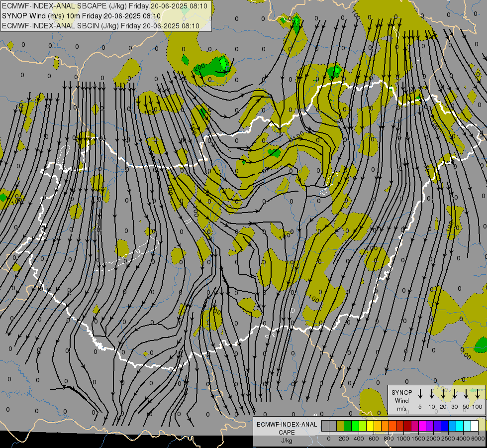The image size is (487, 448).
Task: Click the 1500 value on CAPE colorbar
Action: tap(418, 439)
